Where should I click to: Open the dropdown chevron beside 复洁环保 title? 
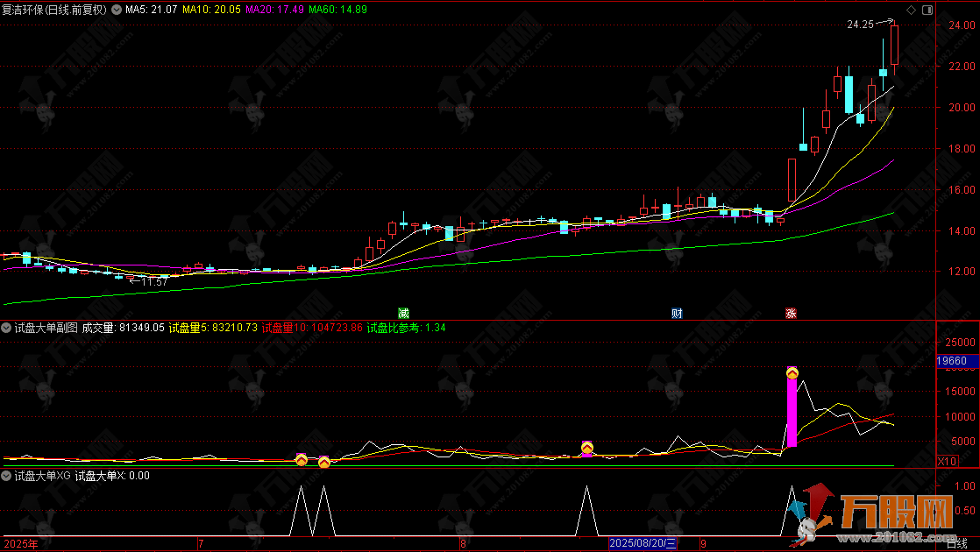(117, 10)
